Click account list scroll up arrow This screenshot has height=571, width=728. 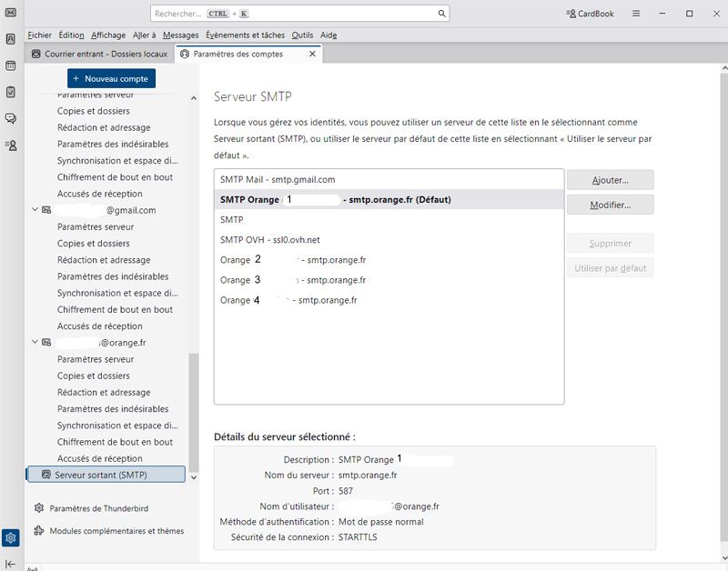click(194, 98)
